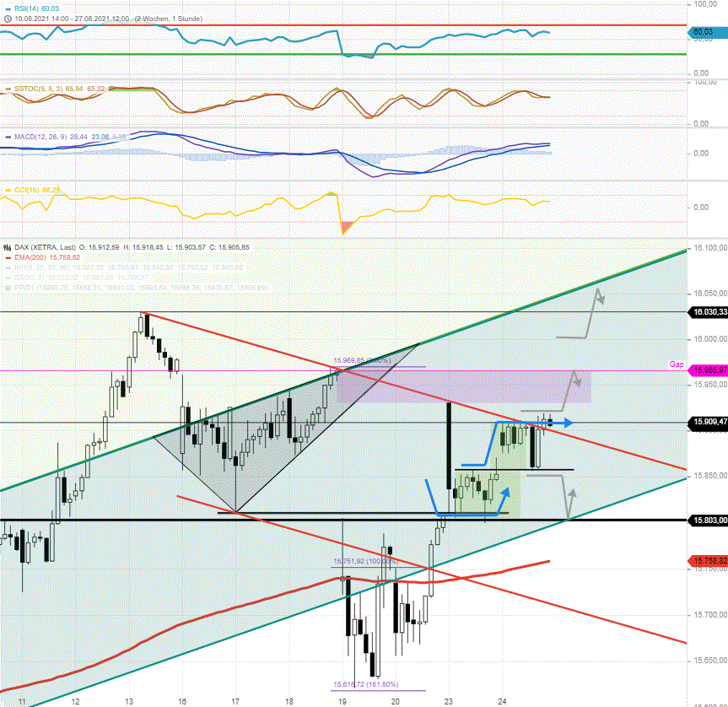The width and height of the screenshot is (728, 707).
Task: Click the blue dash marker before RSI(14)
Action: coord(8,8)
